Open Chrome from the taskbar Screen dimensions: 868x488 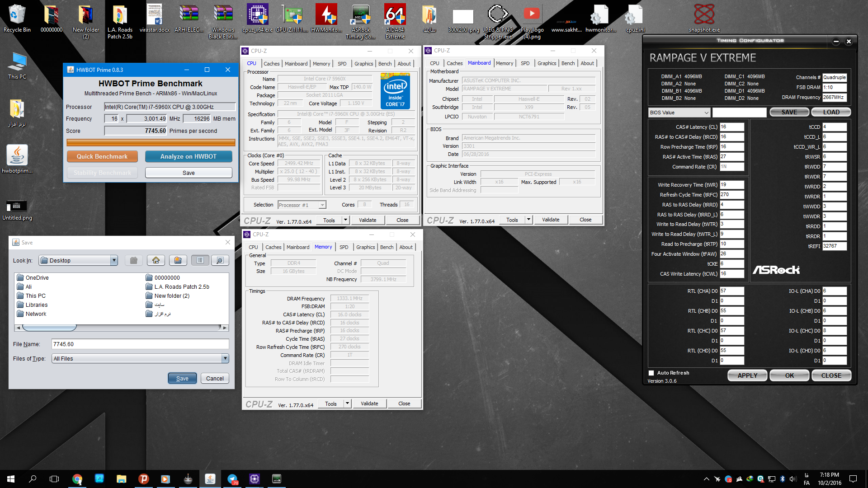click(77, 479)
